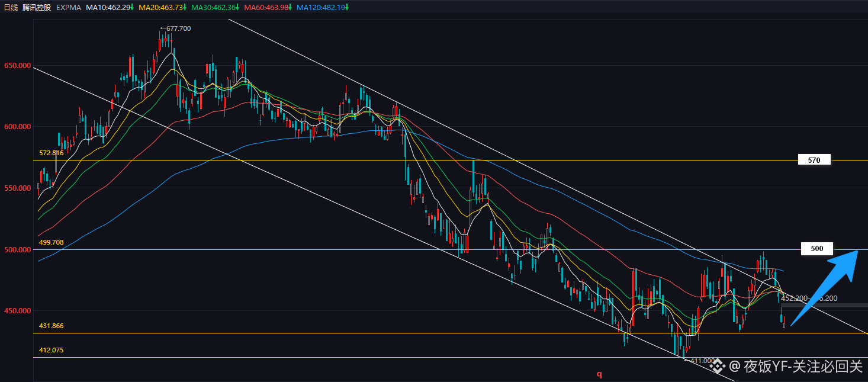Click the 日线 period label

(x=11, y=8)
